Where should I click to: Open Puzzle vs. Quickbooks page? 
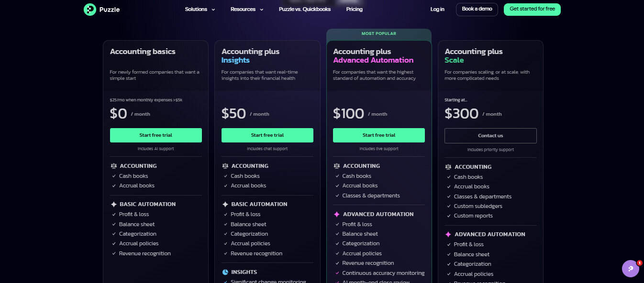click(305, 9)
